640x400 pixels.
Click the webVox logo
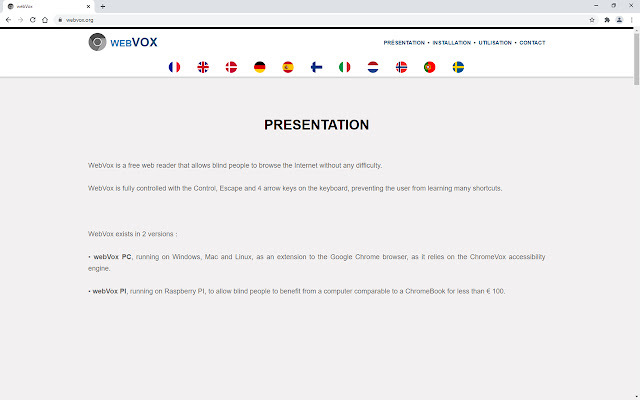pyautogui.click(x=123, y=42)
